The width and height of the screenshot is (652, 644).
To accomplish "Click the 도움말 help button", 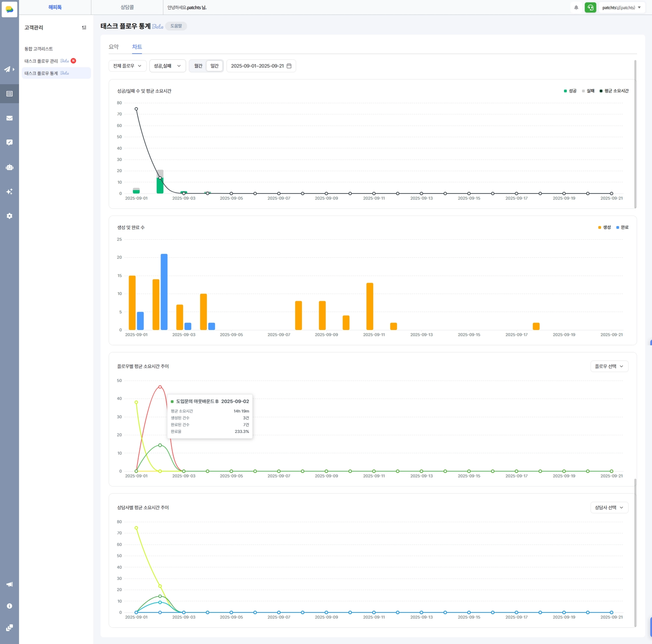I will tap(176, 26).
